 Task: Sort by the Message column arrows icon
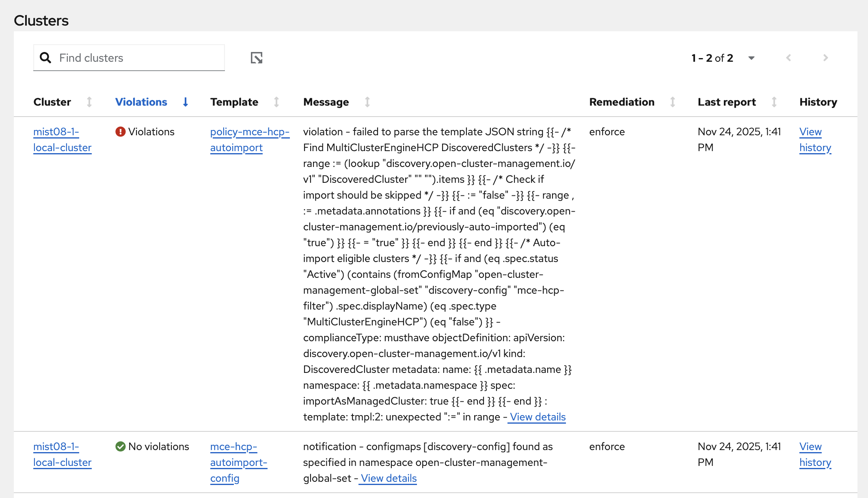[367, 102]
